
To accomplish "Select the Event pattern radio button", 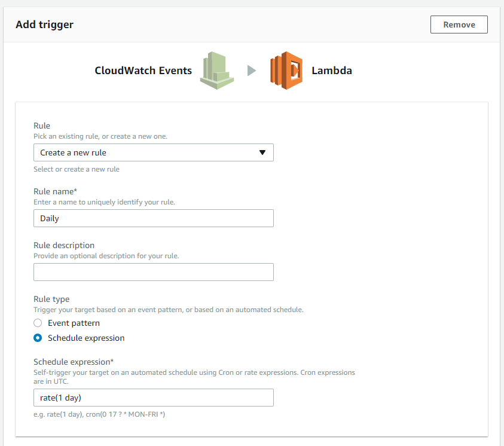I will [x=38, y=323].
